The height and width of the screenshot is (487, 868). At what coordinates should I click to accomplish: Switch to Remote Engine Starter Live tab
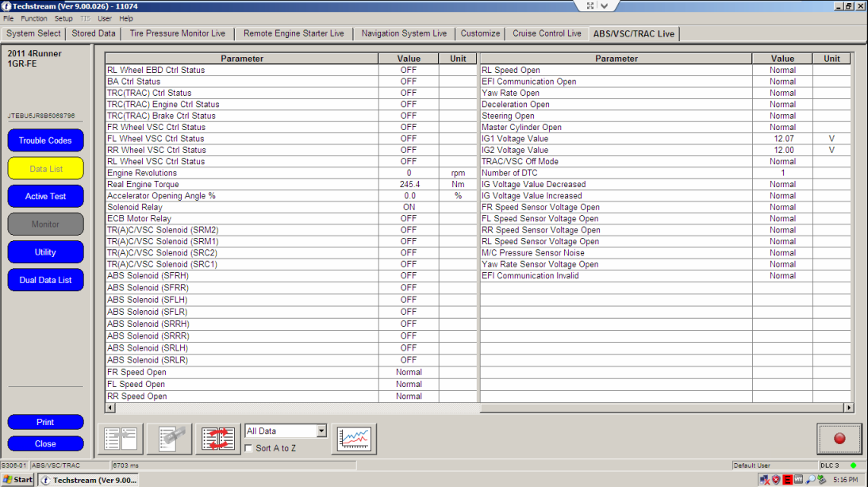294,33
